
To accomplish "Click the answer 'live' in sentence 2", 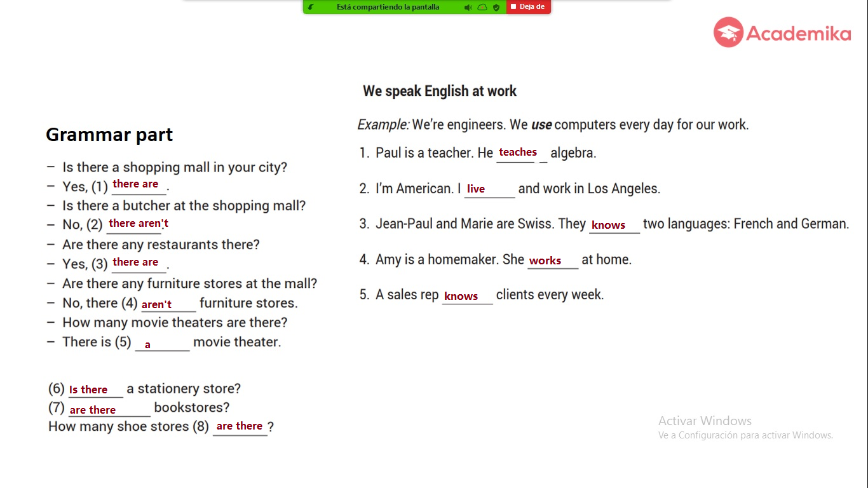I will pyautogui.click(x=476, y=189).
